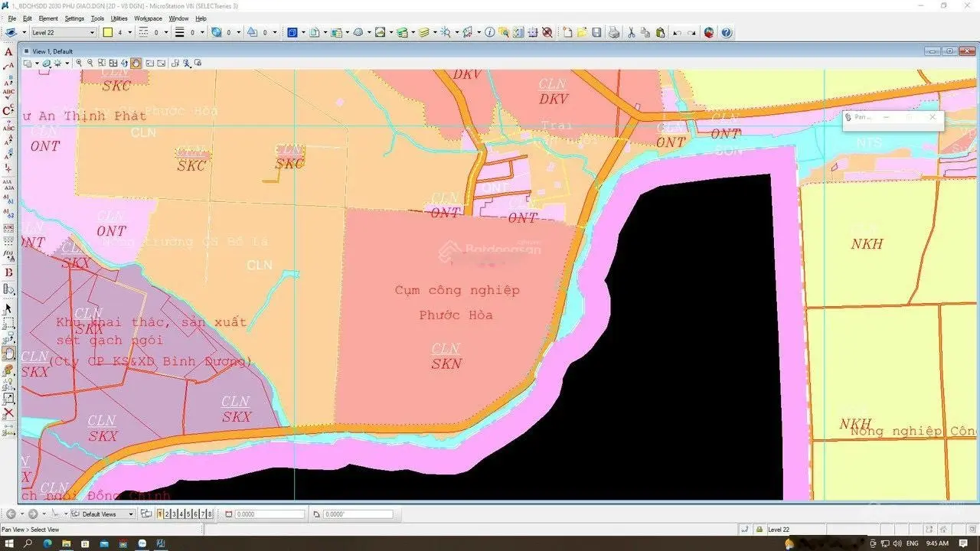Expand the Models tool dropdown arrow
The image size is (980, 551).
[x=325, y=33]
